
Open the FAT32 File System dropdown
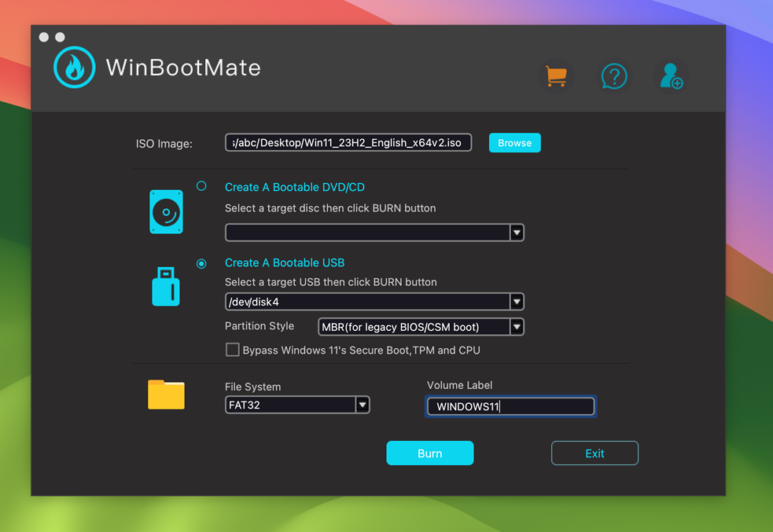pyautogui.click(x=362, y=404)
